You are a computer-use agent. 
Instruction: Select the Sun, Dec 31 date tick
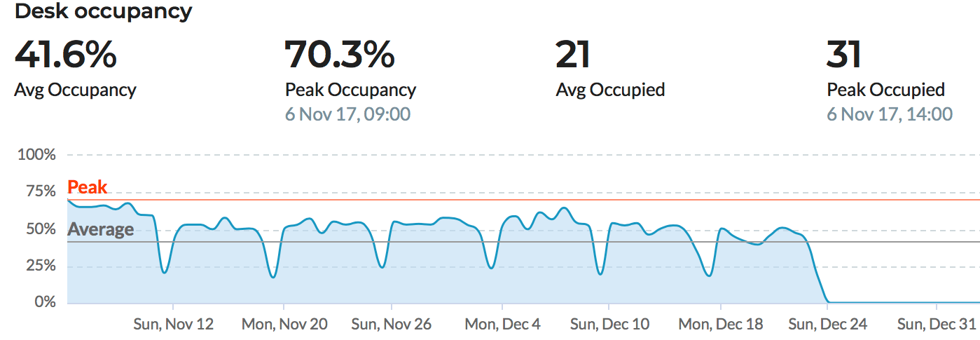point(937,325)
